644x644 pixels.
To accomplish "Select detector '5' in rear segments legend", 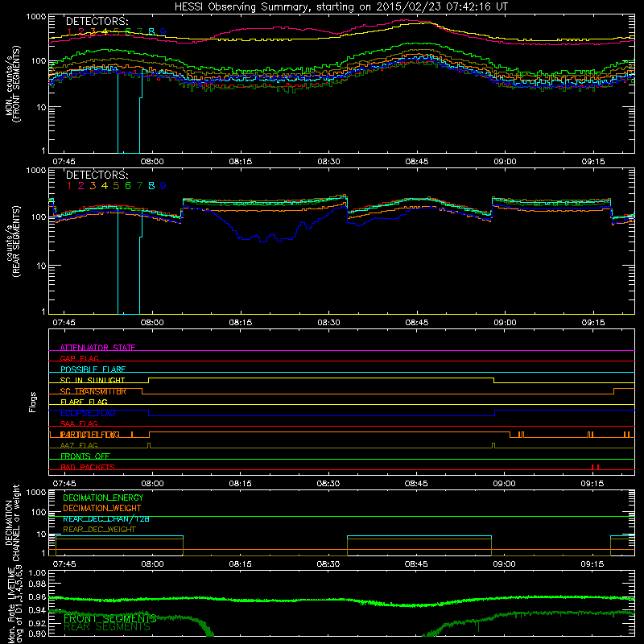I will pyautogui.click(x=116, y=186).
